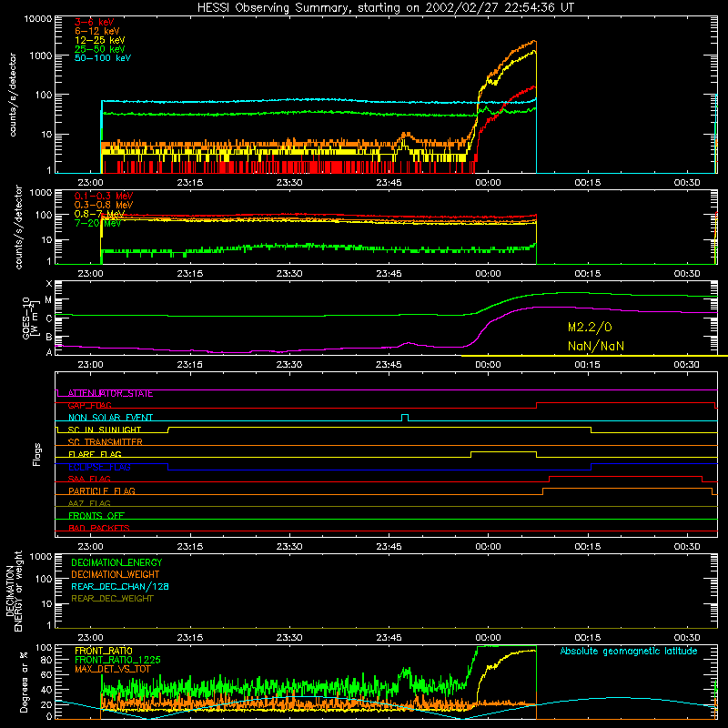Select the ECLIPSE_FLAG label
728x728 pixels.
click(x=99, y=467)
